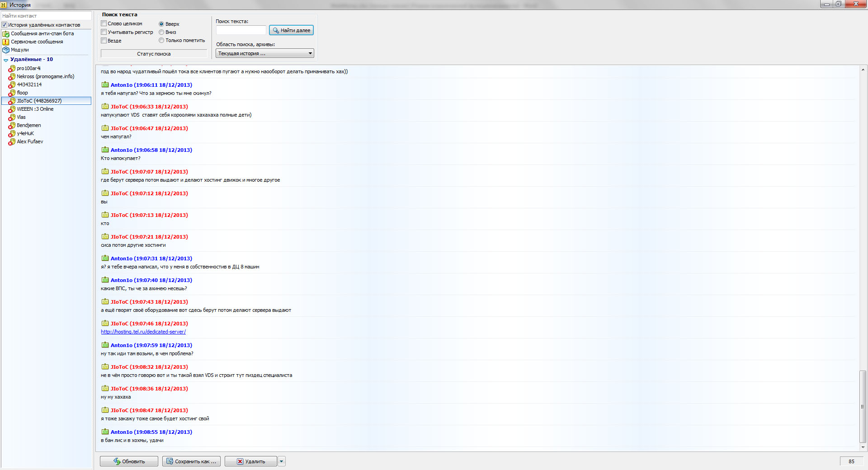Select WEEEN :3 Online contact entry

35,109
